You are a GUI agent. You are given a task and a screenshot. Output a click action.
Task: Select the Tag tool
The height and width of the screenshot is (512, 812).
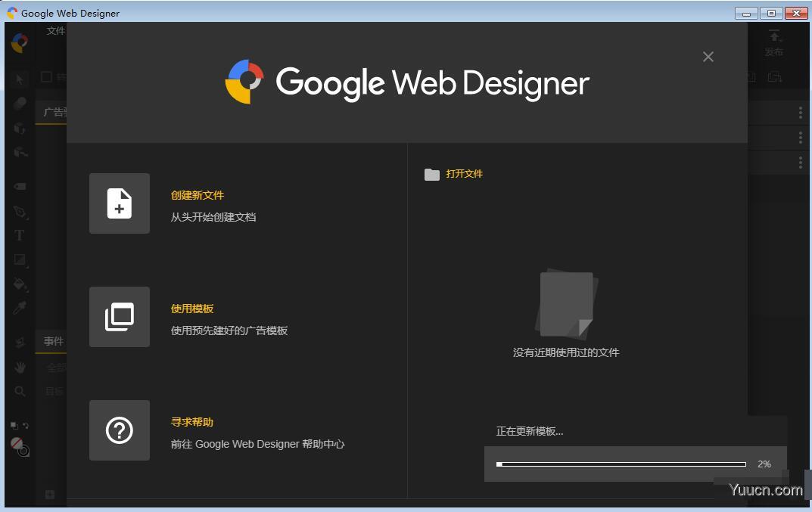click(20, 186)
